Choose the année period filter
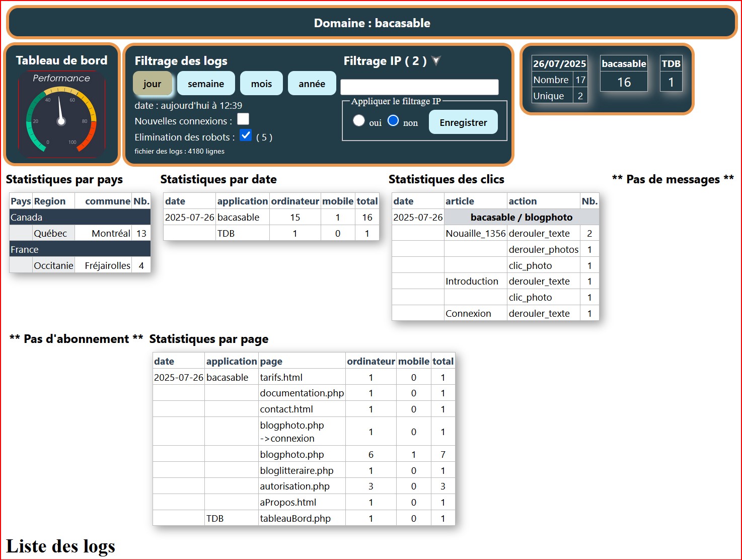 (x=312, y=84)
